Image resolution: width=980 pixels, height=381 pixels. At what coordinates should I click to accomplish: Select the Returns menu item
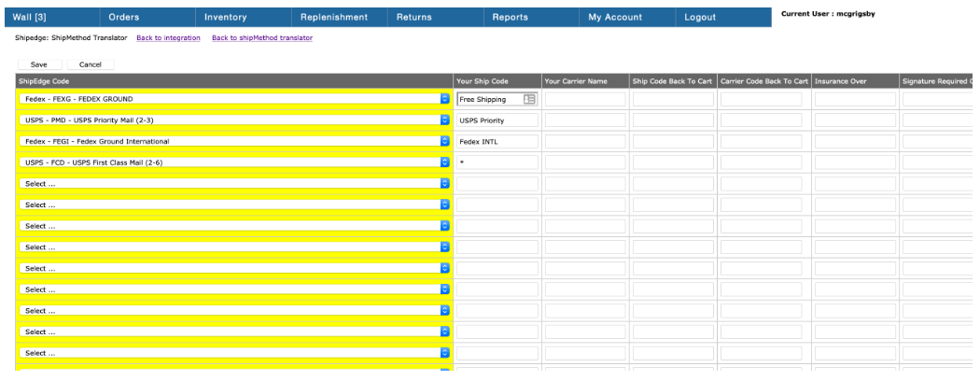[x=436, y=18]
